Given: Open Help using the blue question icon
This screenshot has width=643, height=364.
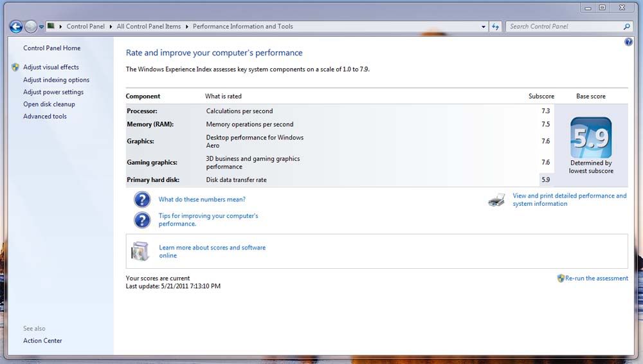Looking at the screenshot, I should click(628, 42).
